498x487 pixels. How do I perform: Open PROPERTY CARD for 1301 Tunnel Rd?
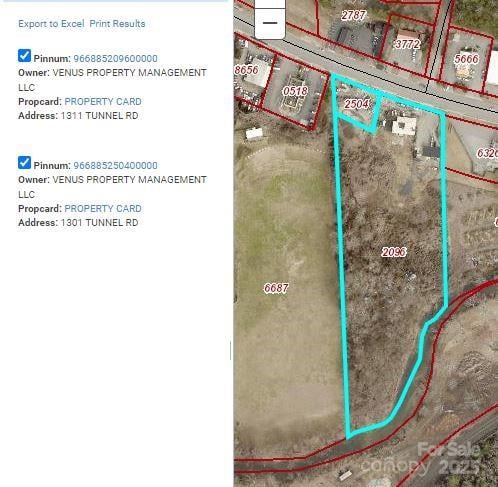[x=103, y=208]
